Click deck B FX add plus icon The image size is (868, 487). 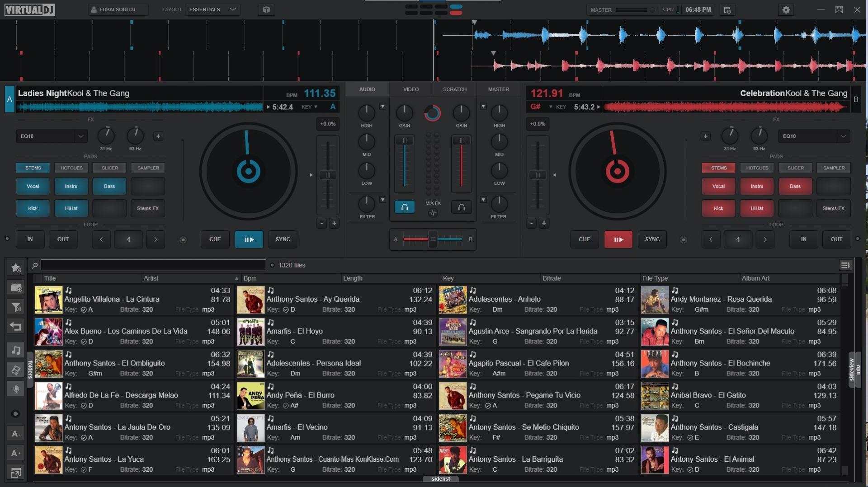tap(705, 136)
